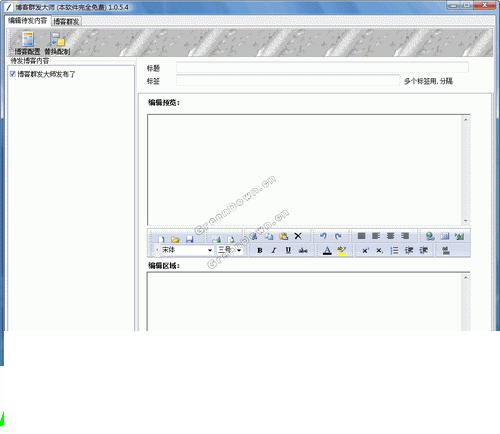Open the 宋体 font name dropdown
The image size is (500, 434).
click(x=210, y=250)
